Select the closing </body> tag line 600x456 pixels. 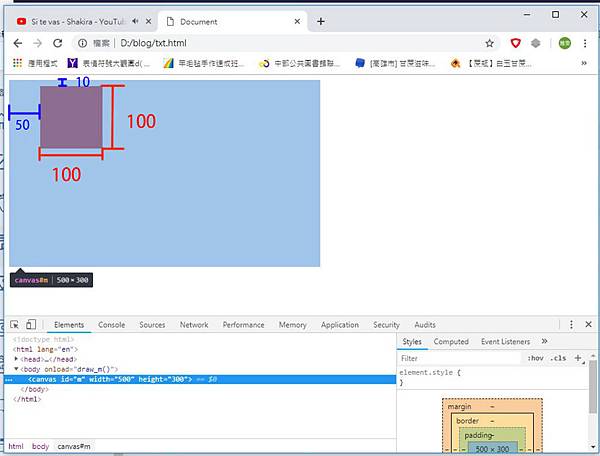[34, 389]
